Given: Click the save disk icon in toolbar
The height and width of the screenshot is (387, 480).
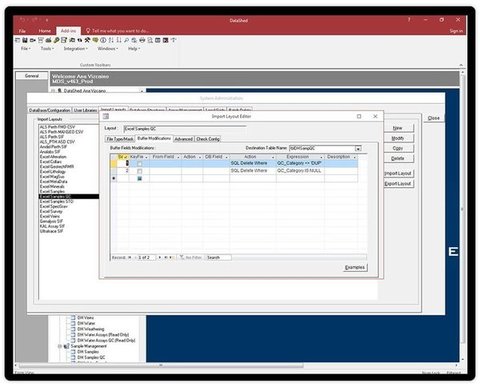Looking at the screenshot, I should click(25, 40).
